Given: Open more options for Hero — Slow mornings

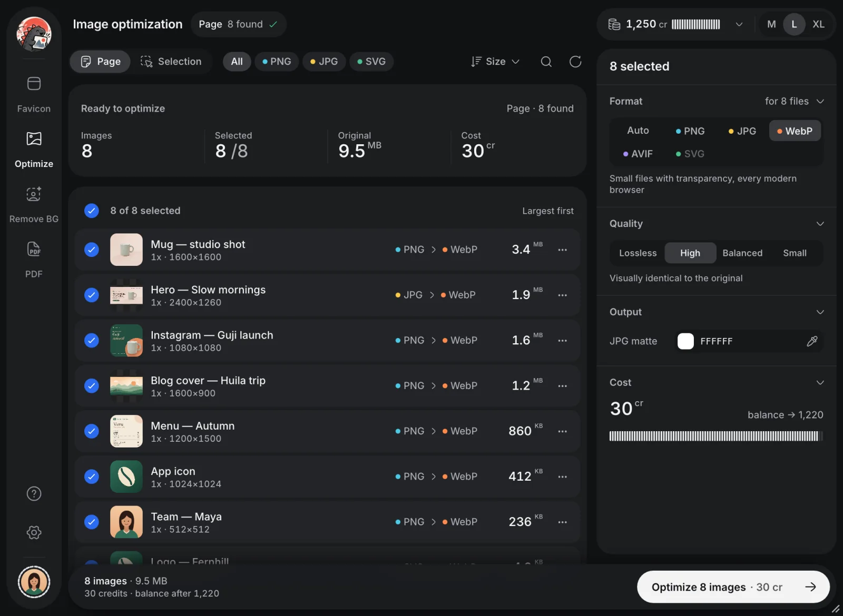Looking at the screenshot, I should pyautogui.click(x=563, y=295).
